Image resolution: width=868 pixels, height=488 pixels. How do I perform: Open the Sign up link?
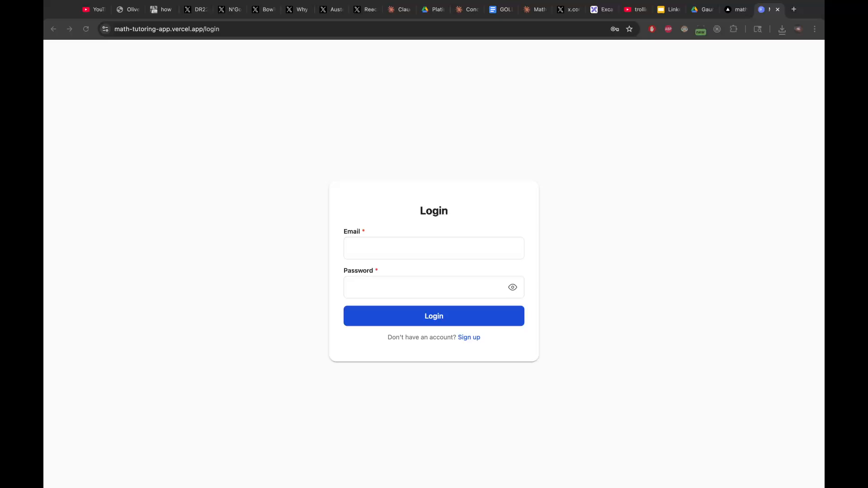pos(469,337)
